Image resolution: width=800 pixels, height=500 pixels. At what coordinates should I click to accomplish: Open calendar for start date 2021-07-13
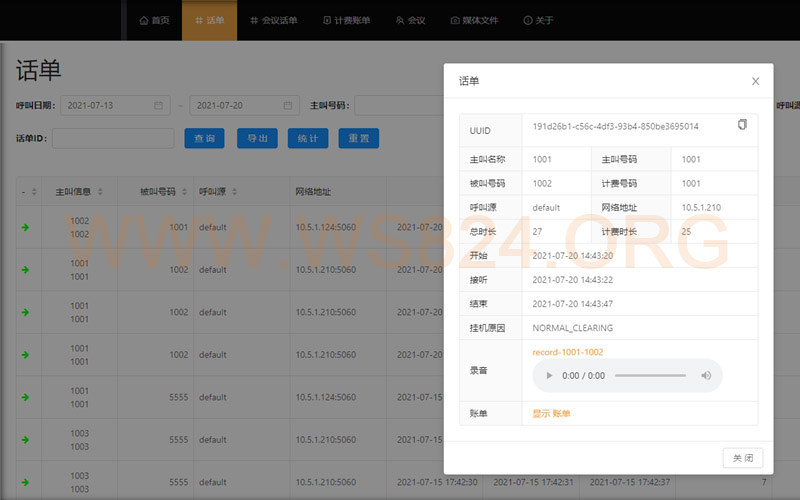[x=158, y=105]
